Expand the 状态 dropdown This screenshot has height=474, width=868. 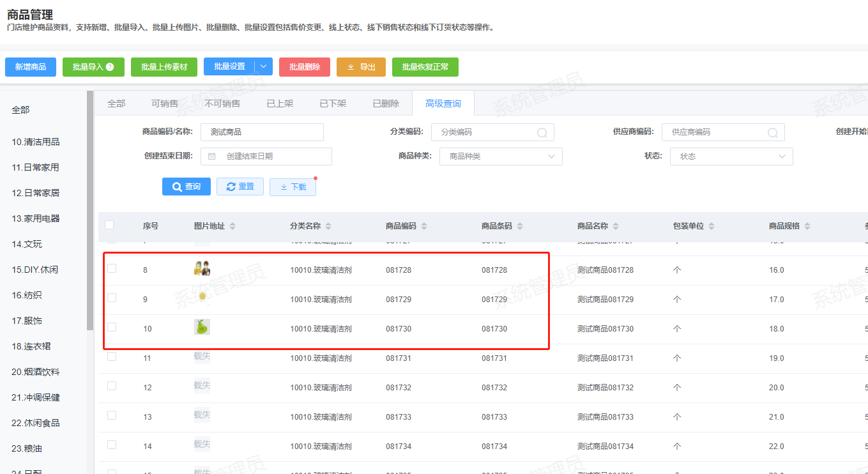click(x=731, y=157)
